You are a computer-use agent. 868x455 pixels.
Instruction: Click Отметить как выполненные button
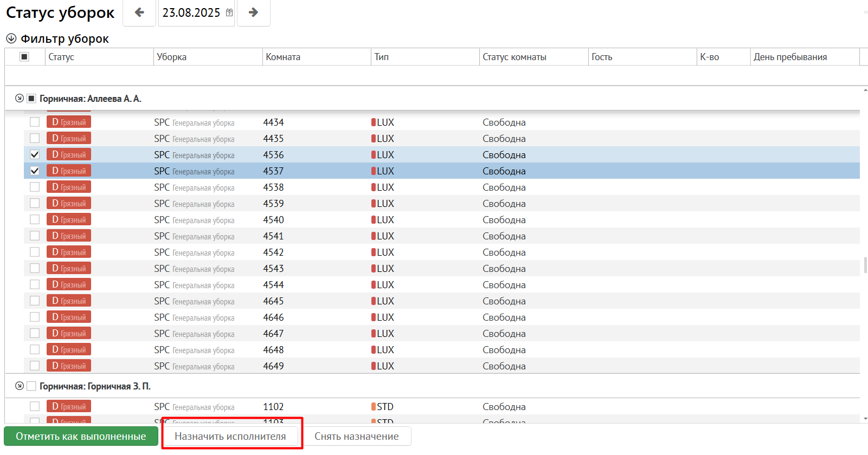click(81, 437)
